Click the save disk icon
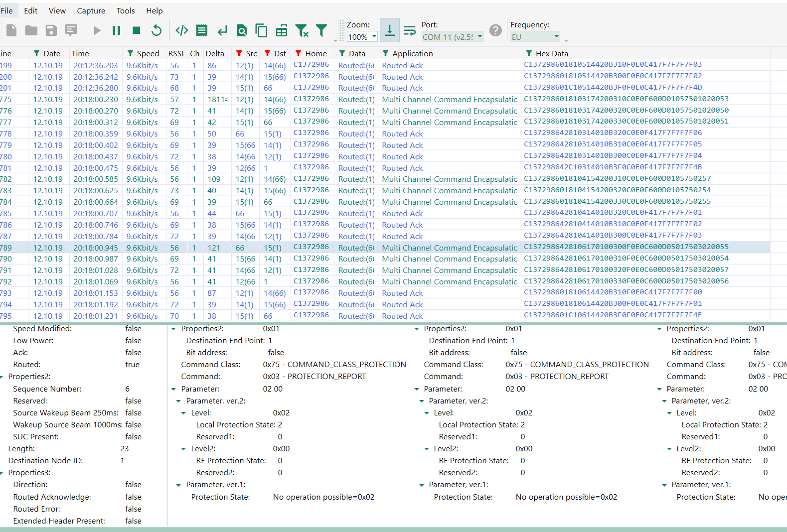Screen dimensions: 787x532 point(51,31)
